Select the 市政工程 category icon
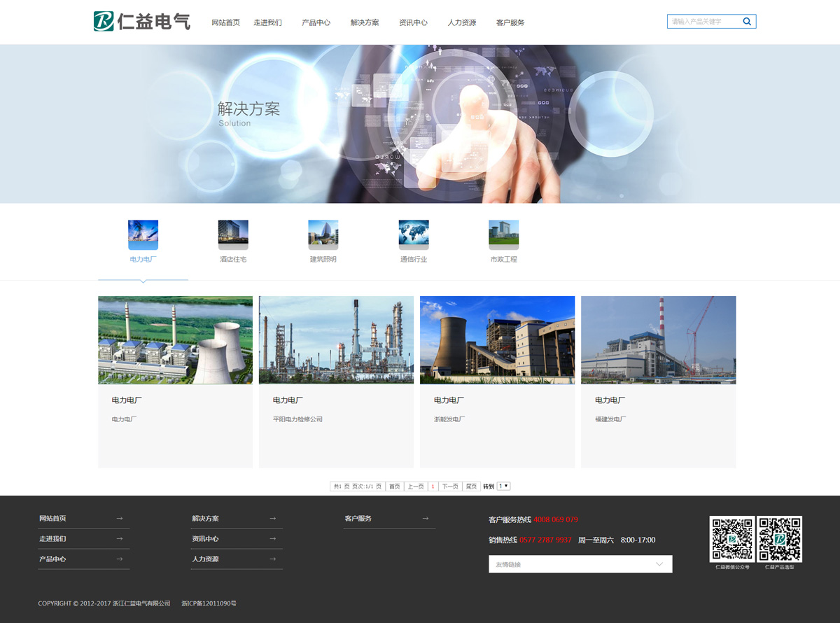 tap(504, 234)
